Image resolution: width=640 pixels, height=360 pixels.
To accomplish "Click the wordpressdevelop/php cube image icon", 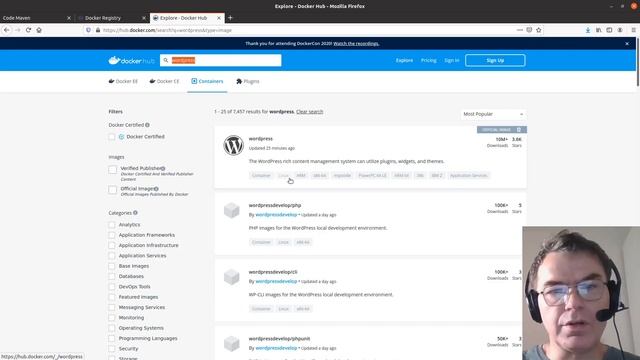I will [x=231, y=210].
